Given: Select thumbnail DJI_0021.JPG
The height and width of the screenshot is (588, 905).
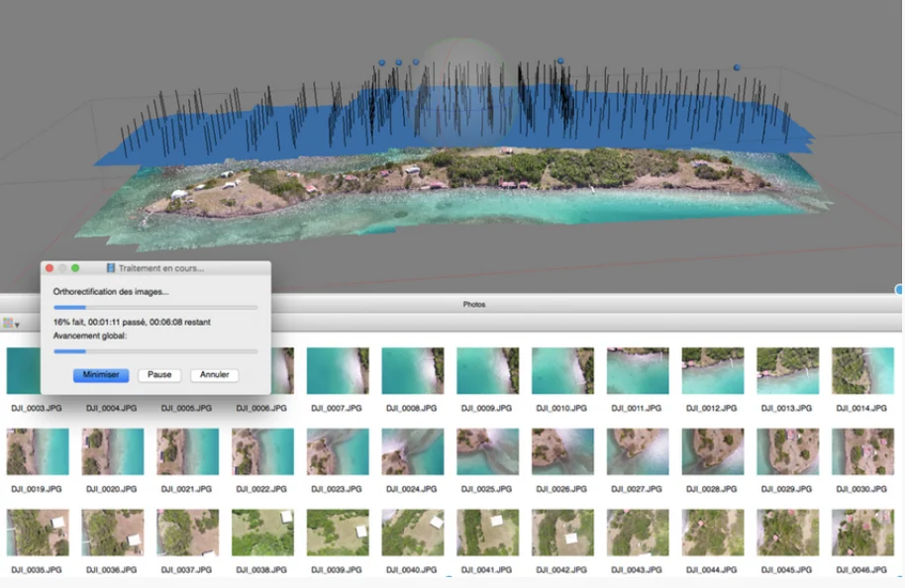Looking at the screenshot, I should click(187, 451).
